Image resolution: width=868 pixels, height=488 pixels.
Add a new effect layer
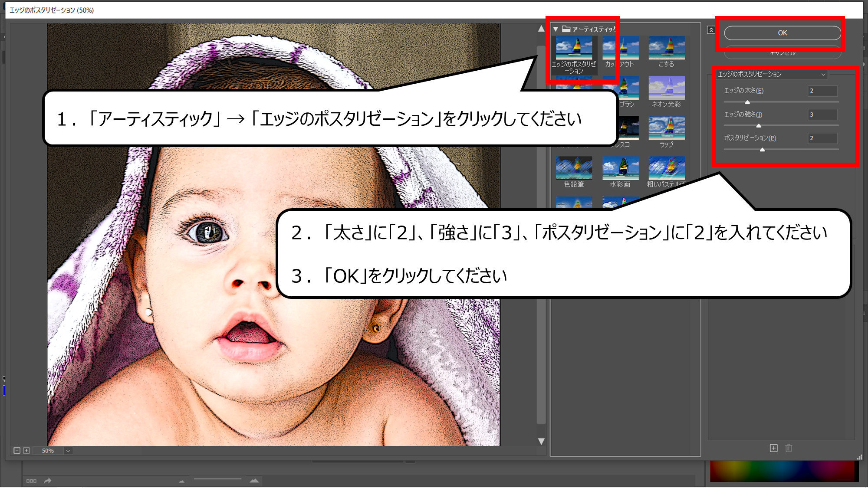pyautogui.click(x=773, y=448)
